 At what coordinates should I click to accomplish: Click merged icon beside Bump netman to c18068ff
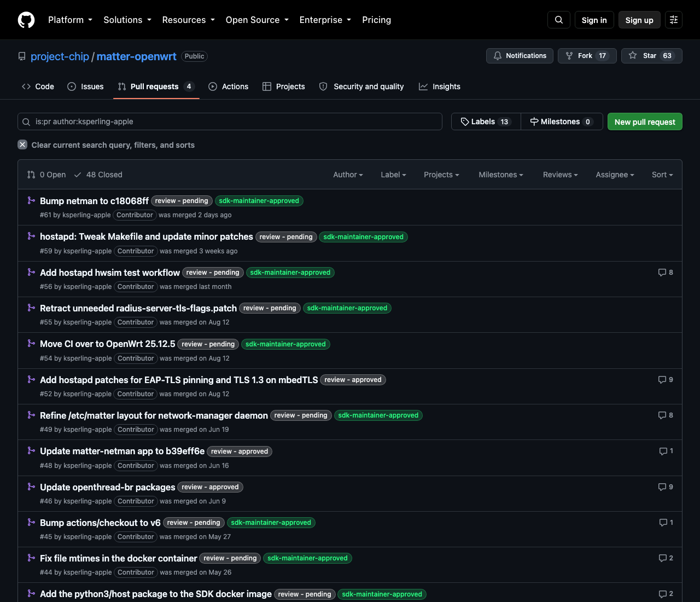point(31,200)
